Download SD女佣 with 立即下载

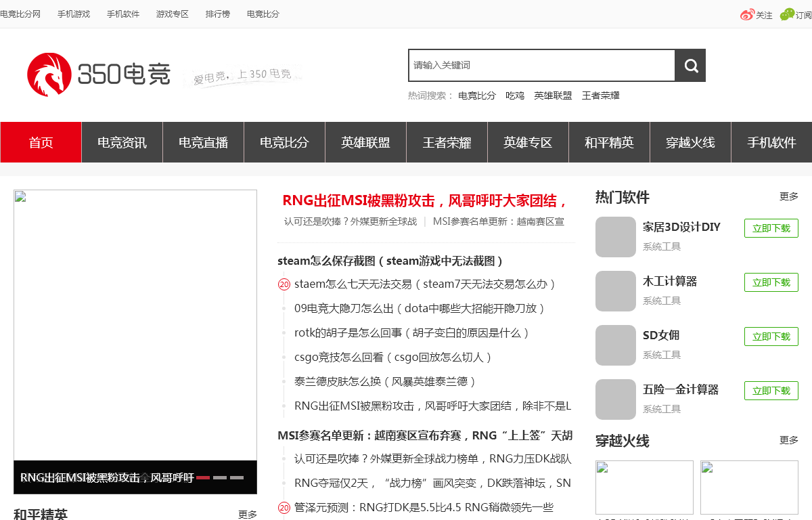pyautogui.click(x=771, y=337)
